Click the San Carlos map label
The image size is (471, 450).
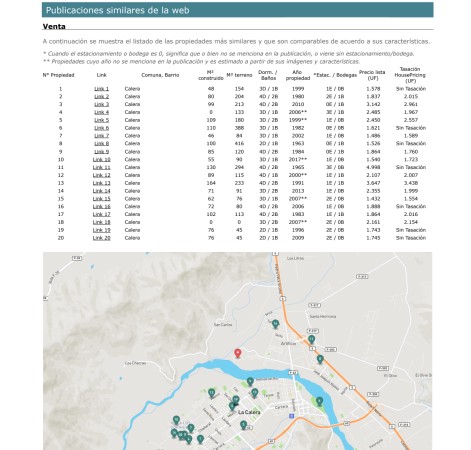pos(223,324)
